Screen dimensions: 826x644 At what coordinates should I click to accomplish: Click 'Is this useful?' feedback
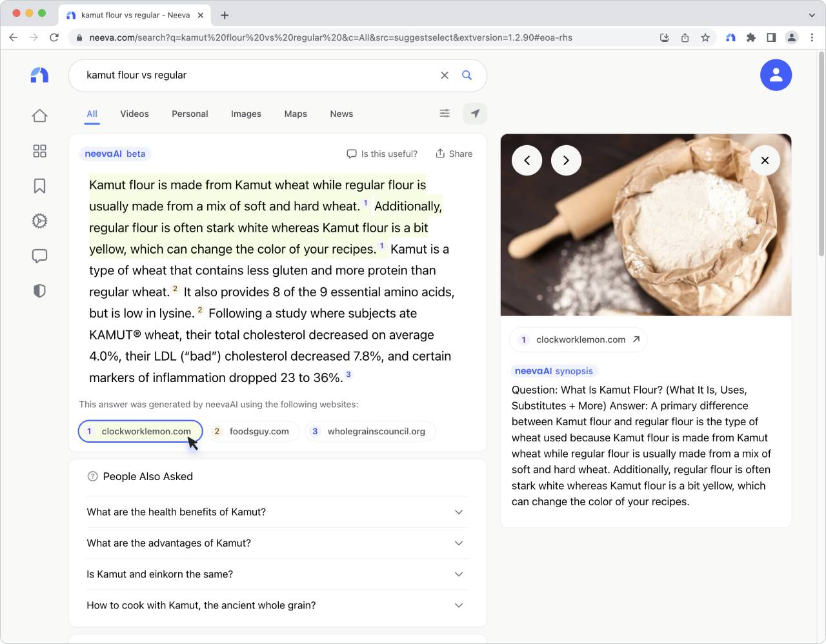[x=382, y=154]
